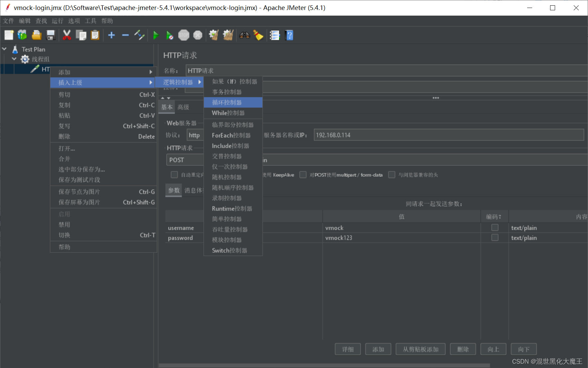The height and width of the screenshot is (368, 588).
Task: Select the vmock123 value cell
Action: [x=402, y=238]
